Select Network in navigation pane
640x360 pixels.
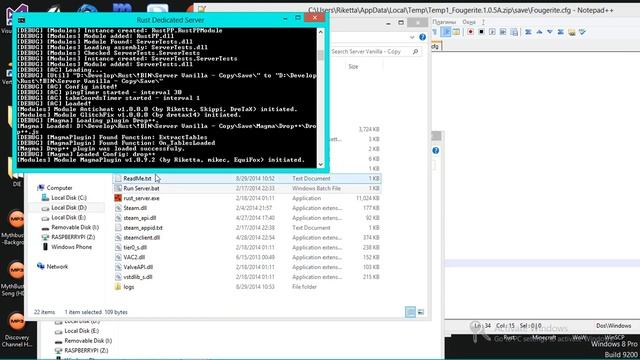pos(57,266)
